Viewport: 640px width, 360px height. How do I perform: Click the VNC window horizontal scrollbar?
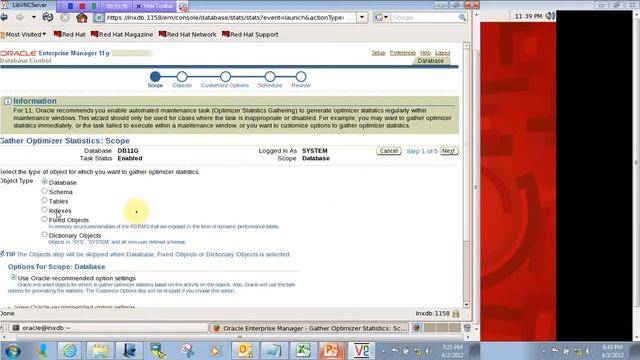click(239, 337)
